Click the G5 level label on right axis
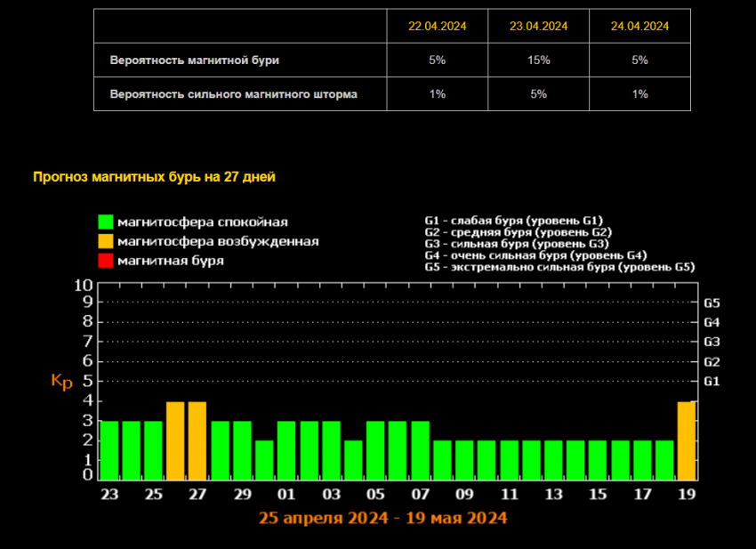The height and width of the screenshot is (549, 756). click(x=712, y=303)
